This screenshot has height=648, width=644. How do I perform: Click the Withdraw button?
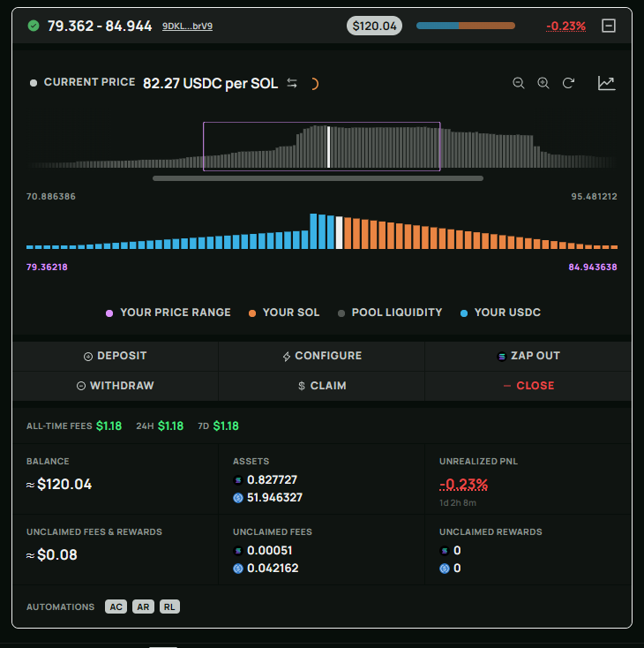pyautogui.click(x=116, y=386)
